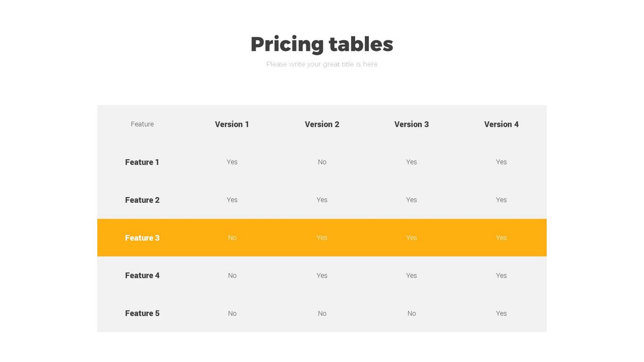Click the No cell in orange Feature 3 row

(232, 238)
